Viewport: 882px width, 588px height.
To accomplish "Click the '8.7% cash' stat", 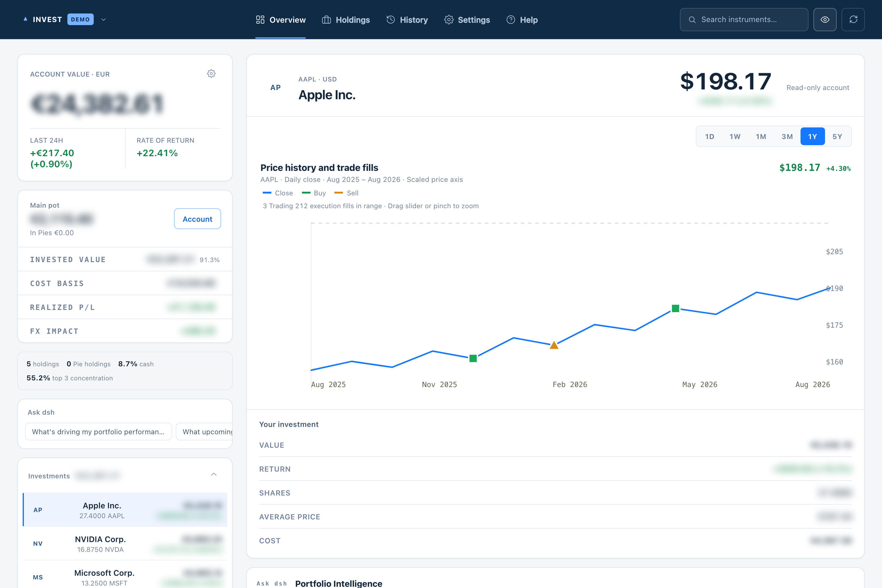I will point(136,364).
